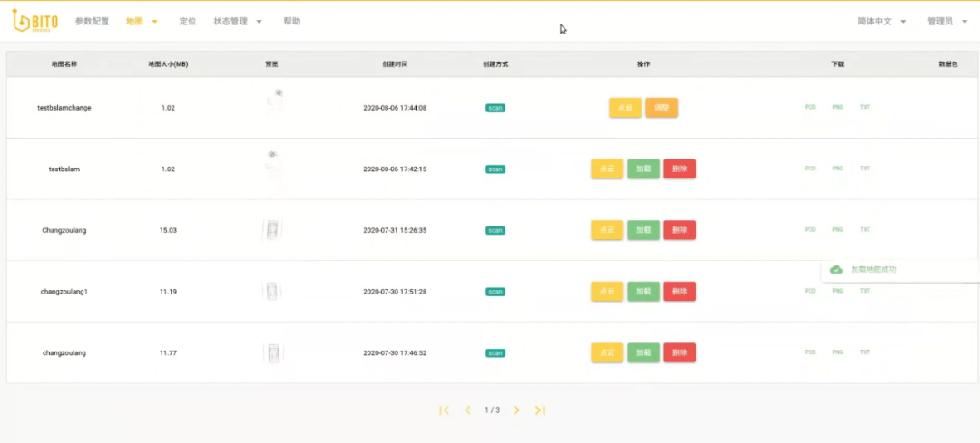
Task: Click the yellow button for changzoulang1
Action: 607,292
